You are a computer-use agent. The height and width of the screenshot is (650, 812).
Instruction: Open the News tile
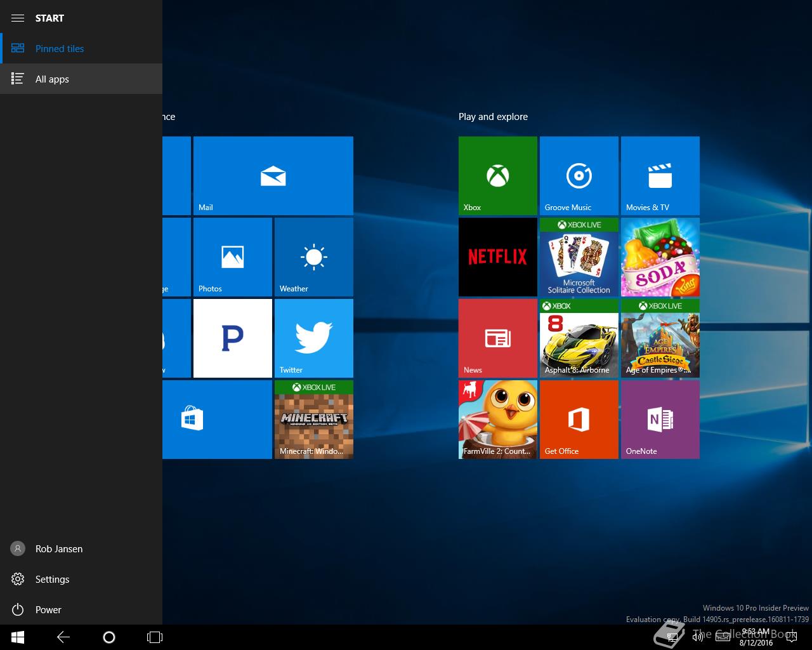point(498,338)
